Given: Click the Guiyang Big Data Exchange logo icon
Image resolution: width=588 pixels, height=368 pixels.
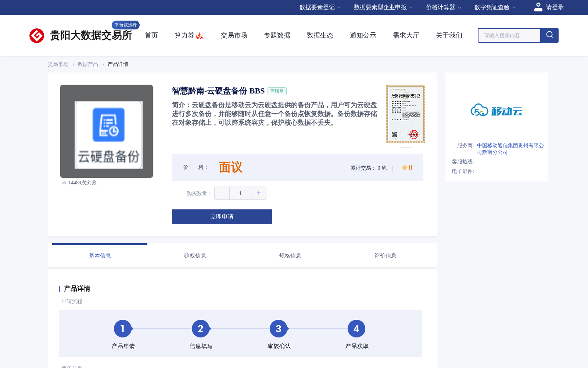Looking at the screenshot, I should pyautogui.click(x=37, y=36).
